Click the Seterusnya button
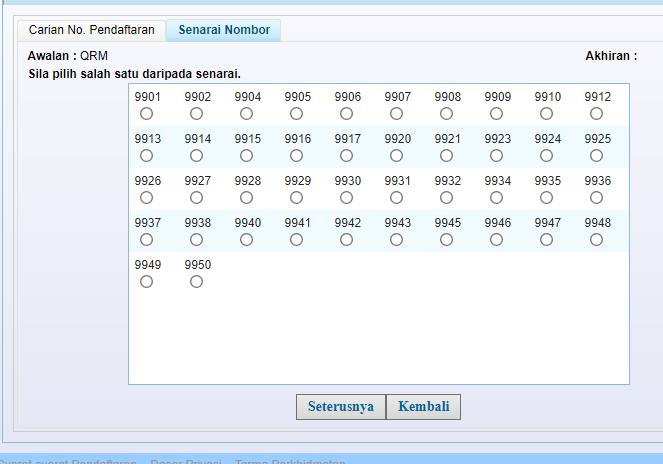This screenshot has height=464, width=663. pyautogui.click(x=340, y=407)
